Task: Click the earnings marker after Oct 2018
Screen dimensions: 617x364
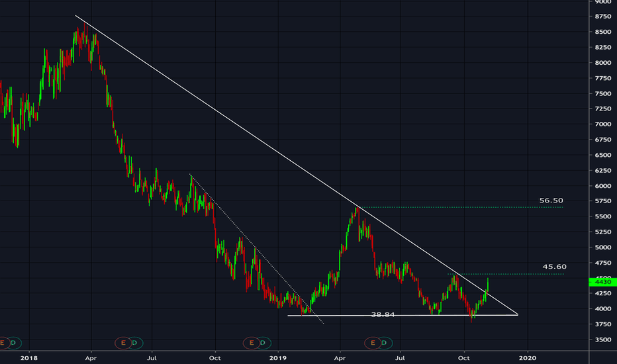Action: click(x=252, y=343)
